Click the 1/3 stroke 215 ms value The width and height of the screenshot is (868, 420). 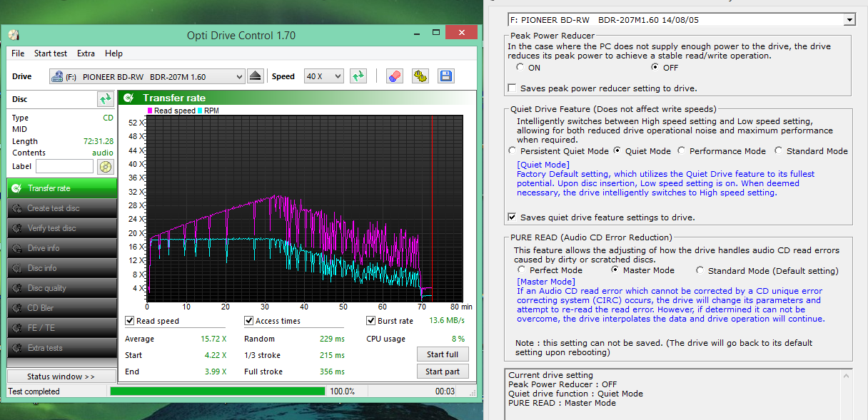click(333, 355)
